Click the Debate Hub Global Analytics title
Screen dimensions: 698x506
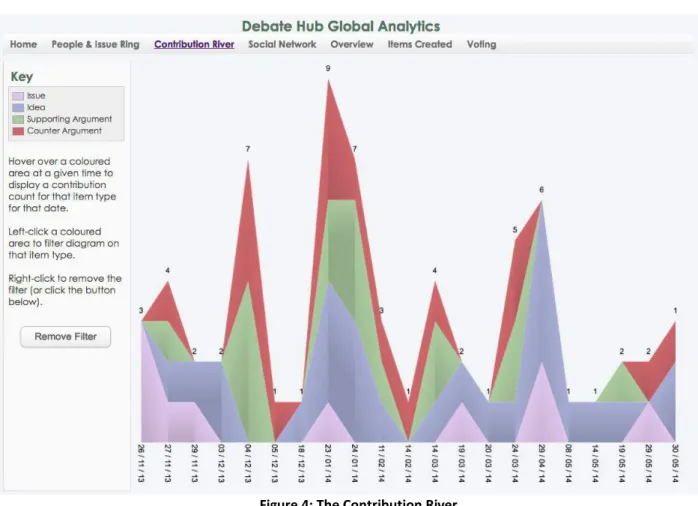[341, 26]
